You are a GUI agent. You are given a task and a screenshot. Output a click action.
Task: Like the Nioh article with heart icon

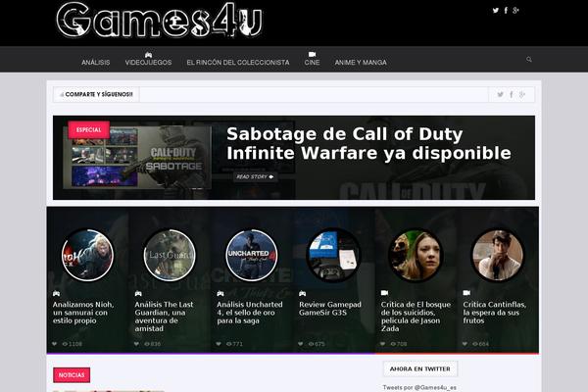(54, 344)
